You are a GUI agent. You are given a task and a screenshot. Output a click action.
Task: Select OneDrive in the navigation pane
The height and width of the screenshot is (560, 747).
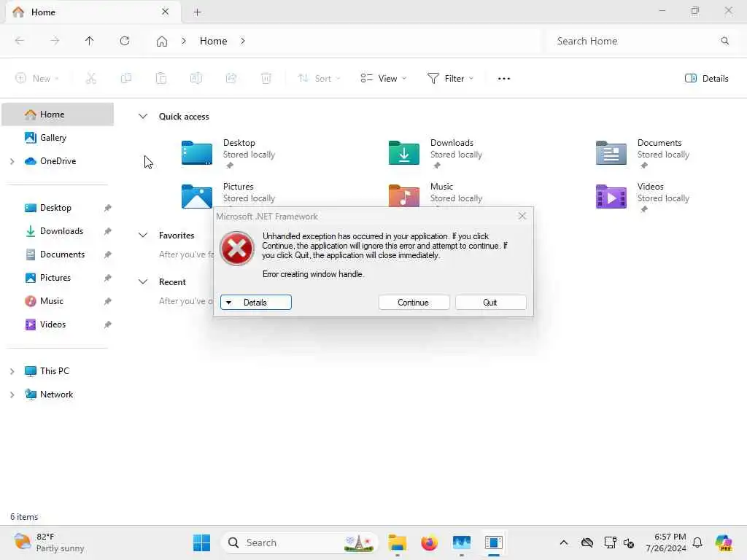(58, 161)
